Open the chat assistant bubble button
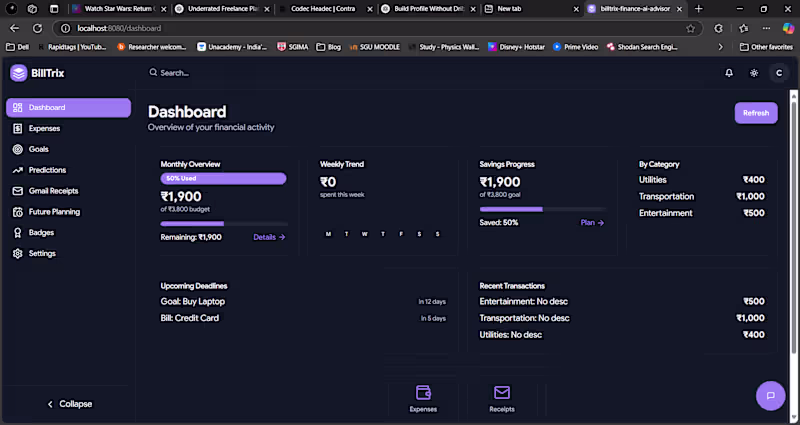The width and height of the screenshot is (800, 425). [x=770, y=395]
